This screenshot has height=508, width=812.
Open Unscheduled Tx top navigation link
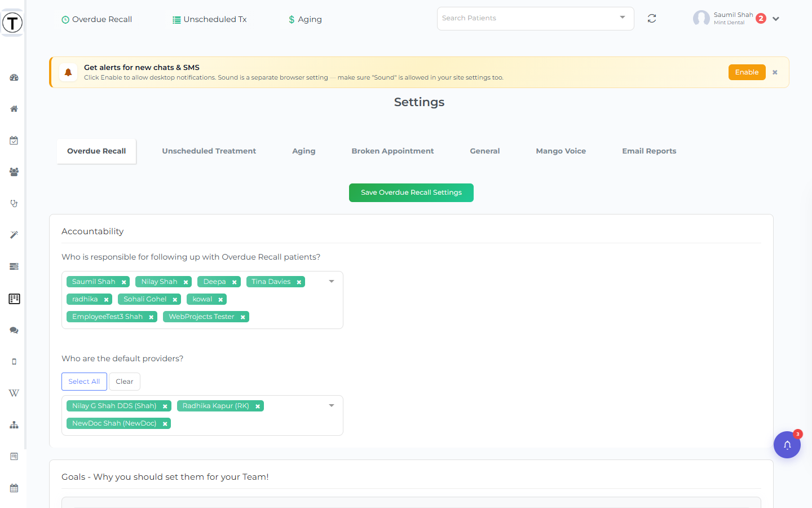pos(209,19)
